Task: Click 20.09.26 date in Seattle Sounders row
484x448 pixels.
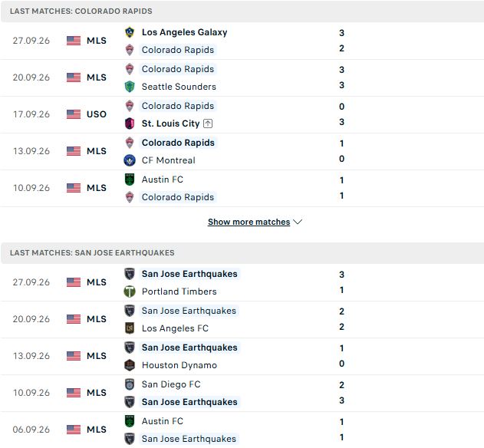Action: coord(31,77)
